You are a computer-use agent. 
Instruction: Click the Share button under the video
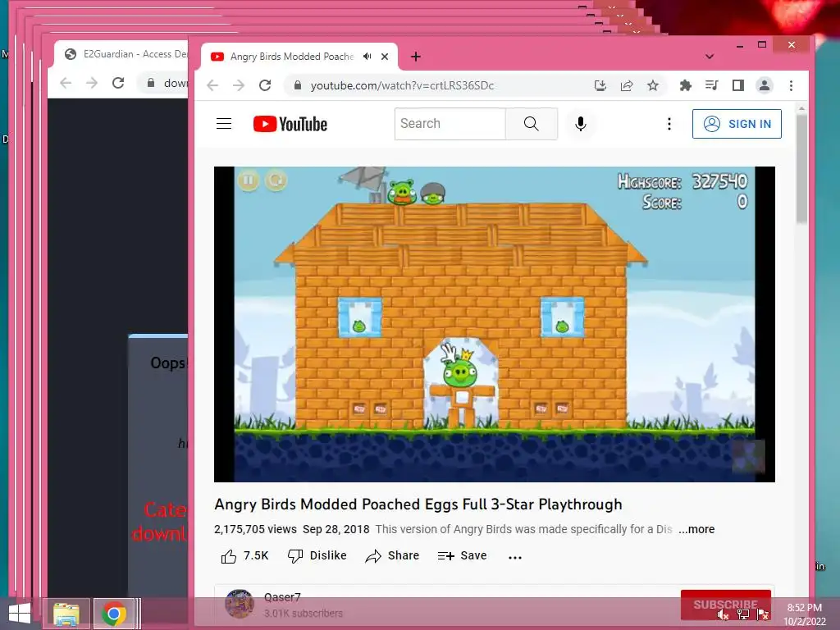pos(392,556)
